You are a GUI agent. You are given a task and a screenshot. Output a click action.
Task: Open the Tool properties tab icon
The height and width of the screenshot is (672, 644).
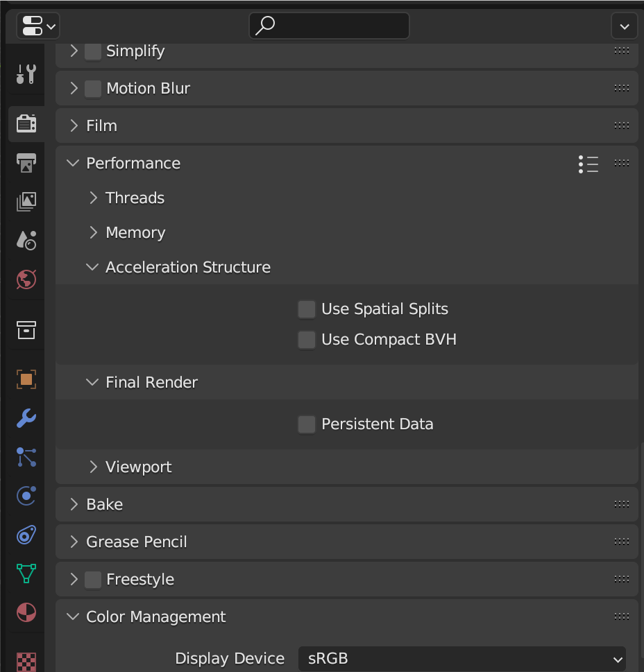coord(26,74)
